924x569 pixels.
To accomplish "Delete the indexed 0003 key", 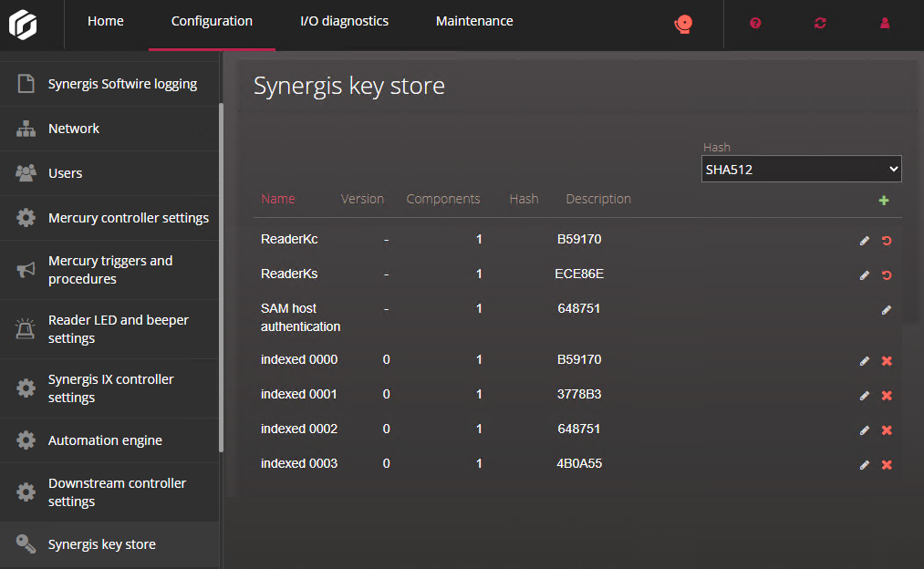I will click(886, 464).
